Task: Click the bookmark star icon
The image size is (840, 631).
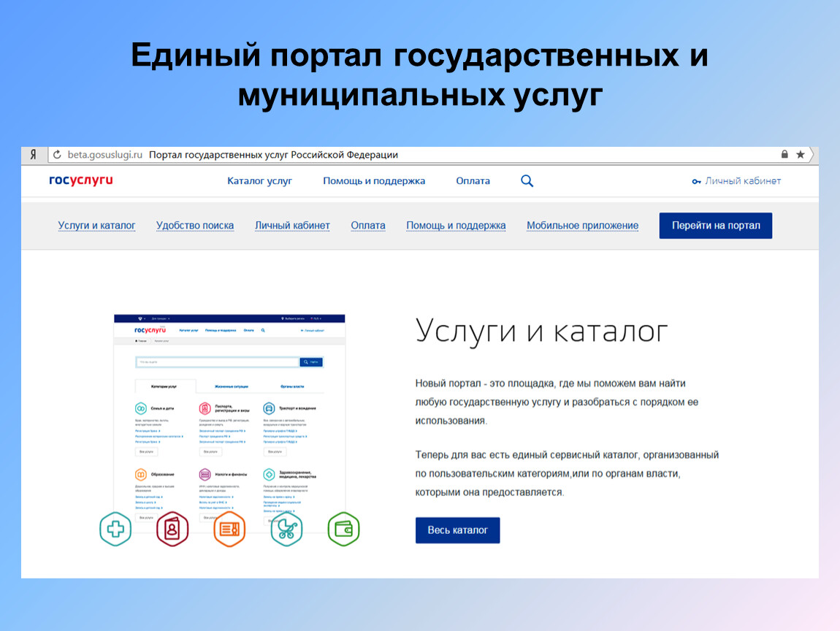Action: pos(800,155)
